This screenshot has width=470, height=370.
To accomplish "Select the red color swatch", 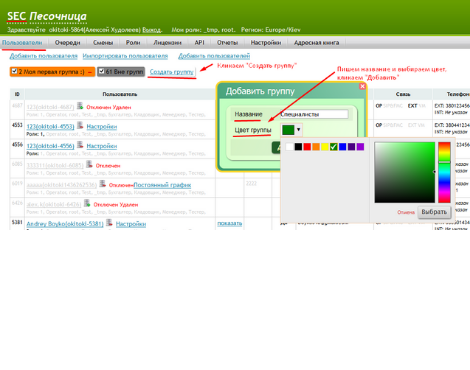I will [307, 147].
